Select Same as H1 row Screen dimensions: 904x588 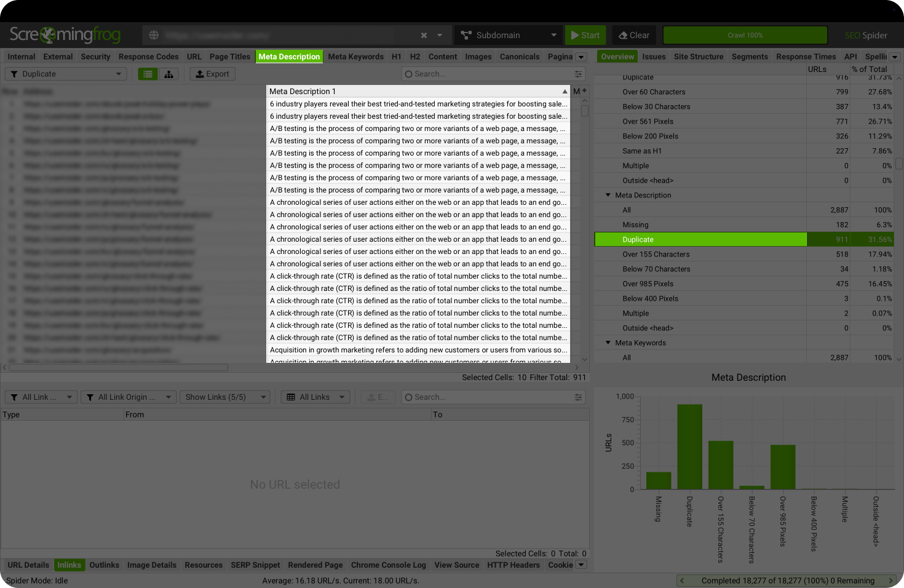(743, 151)
